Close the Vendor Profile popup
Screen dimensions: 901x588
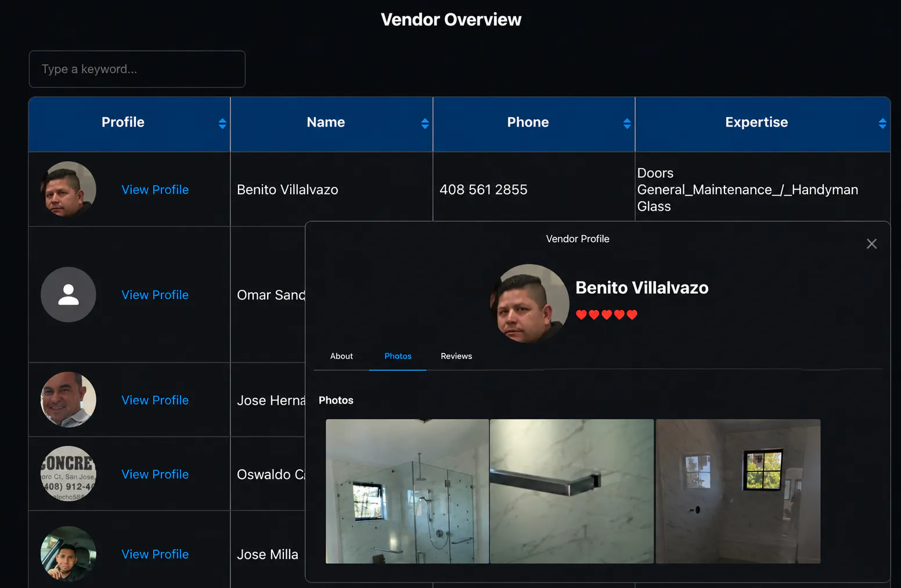(871, 244)
